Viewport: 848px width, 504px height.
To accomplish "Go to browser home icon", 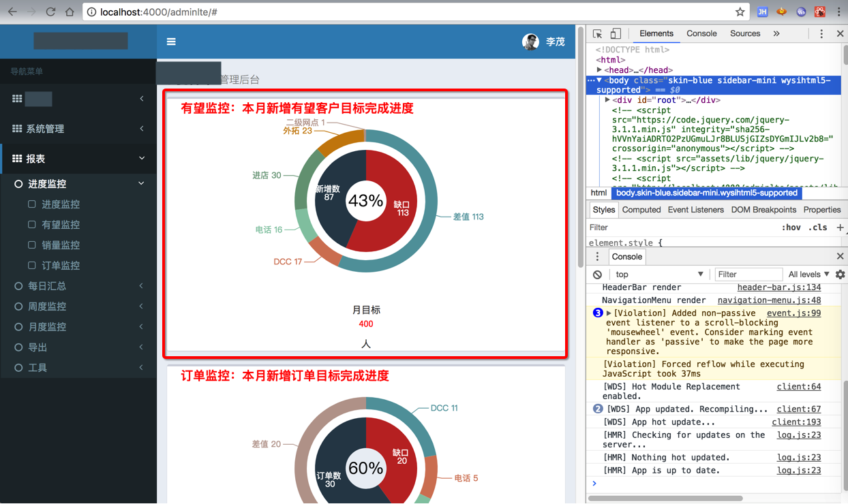I will pos(70,12).
